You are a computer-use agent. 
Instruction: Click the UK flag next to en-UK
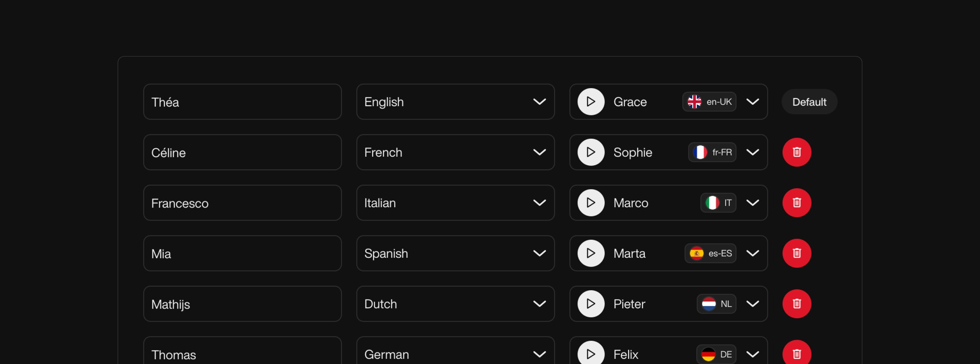pos(695,101)
